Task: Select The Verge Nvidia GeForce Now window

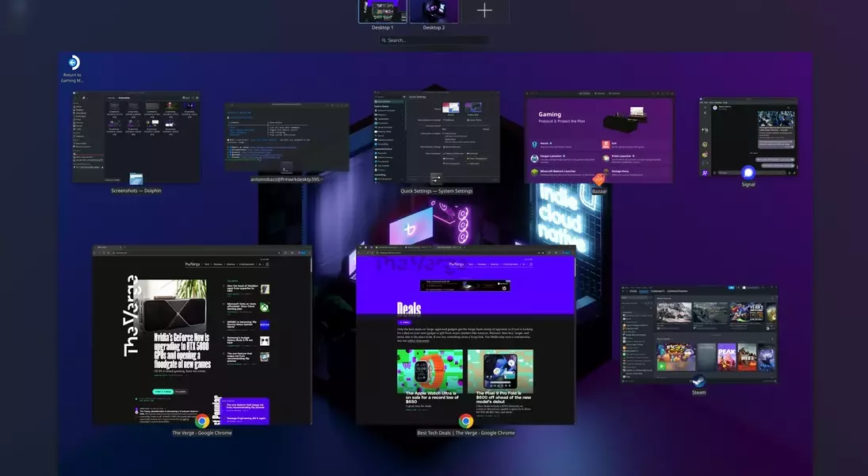Action: 202,333
